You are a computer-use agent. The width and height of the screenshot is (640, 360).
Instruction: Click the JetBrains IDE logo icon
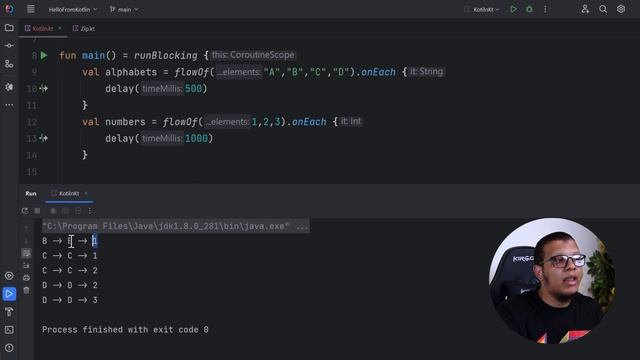(x=9, y=9)
